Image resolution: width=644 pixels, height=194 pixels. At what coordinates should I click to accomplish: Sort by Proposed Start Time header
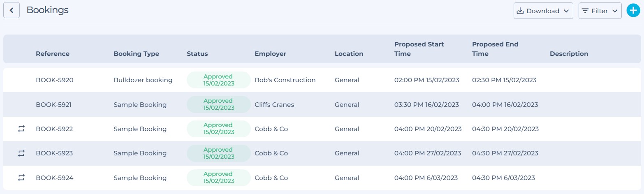(419, 49)
